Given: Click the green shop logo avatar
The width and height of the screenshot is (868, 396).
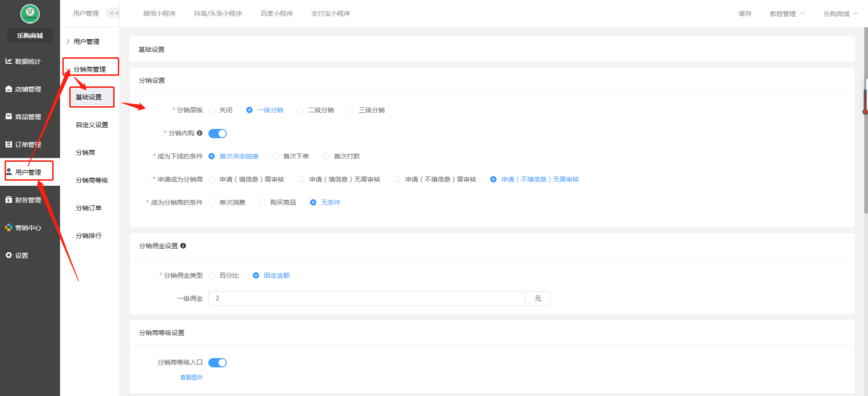Looking at the screenshot, I should point(30,14).
